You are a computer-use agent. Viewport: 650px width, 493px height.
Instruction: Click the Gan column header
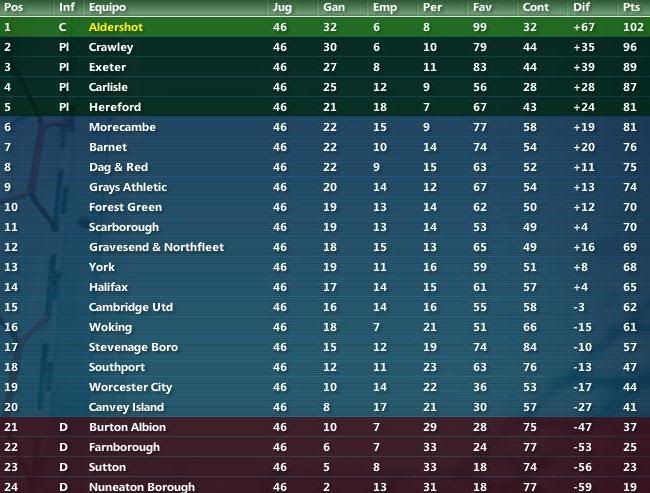(334, 7)
